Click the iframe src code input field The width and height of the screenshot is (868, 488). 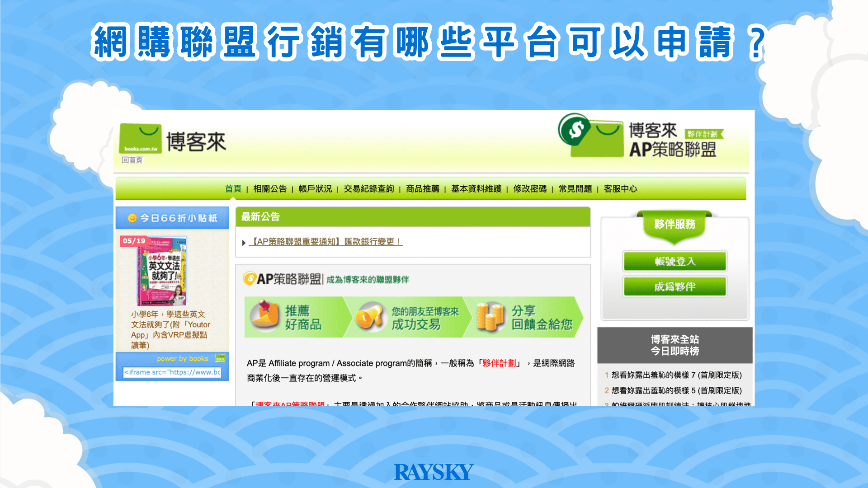click(172, 372)
